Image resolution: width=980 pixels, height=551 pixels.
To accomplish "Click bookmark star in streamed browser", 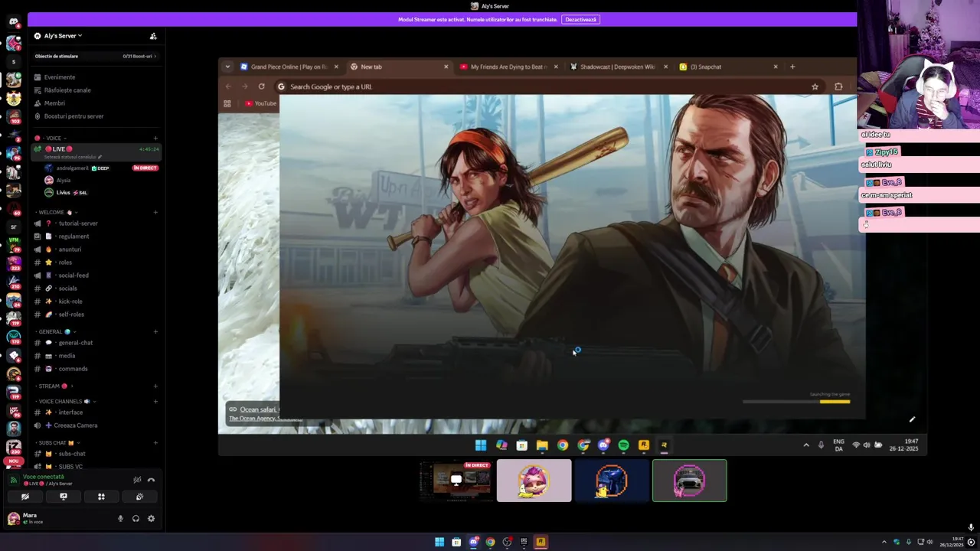I will pos(815,86).
